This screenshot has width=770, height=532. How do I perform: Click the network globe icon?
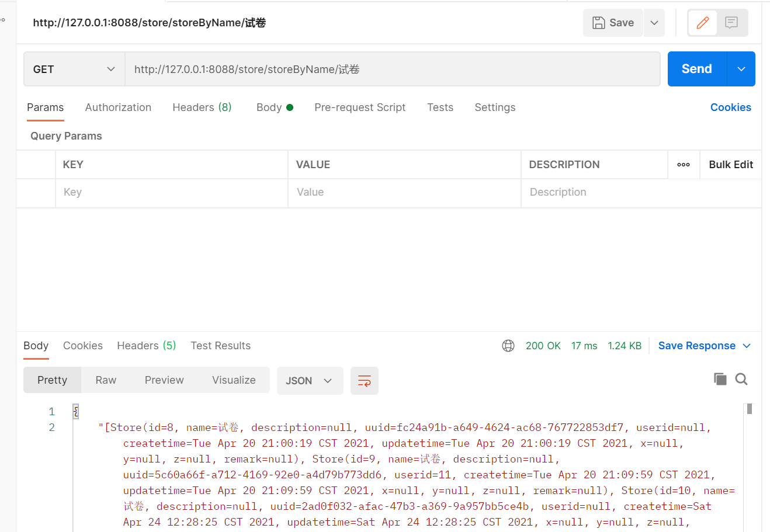coord(508,346)
